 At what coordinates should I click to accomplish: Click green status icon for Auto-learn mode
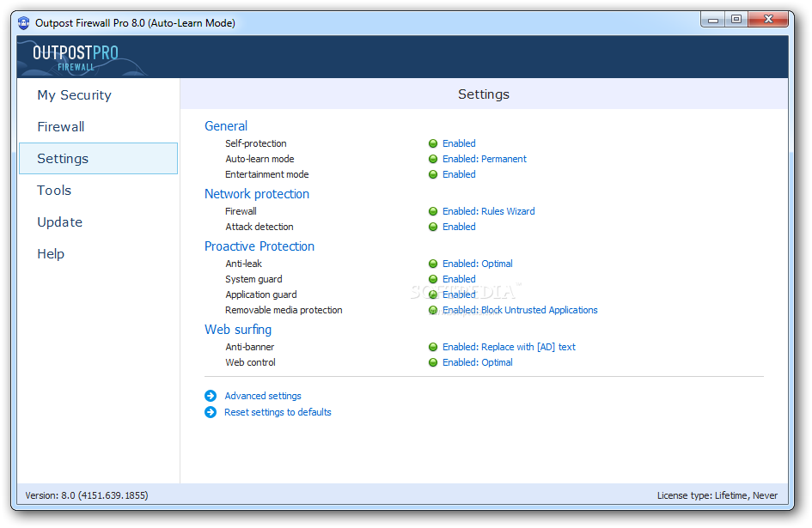tap(433, 159)
